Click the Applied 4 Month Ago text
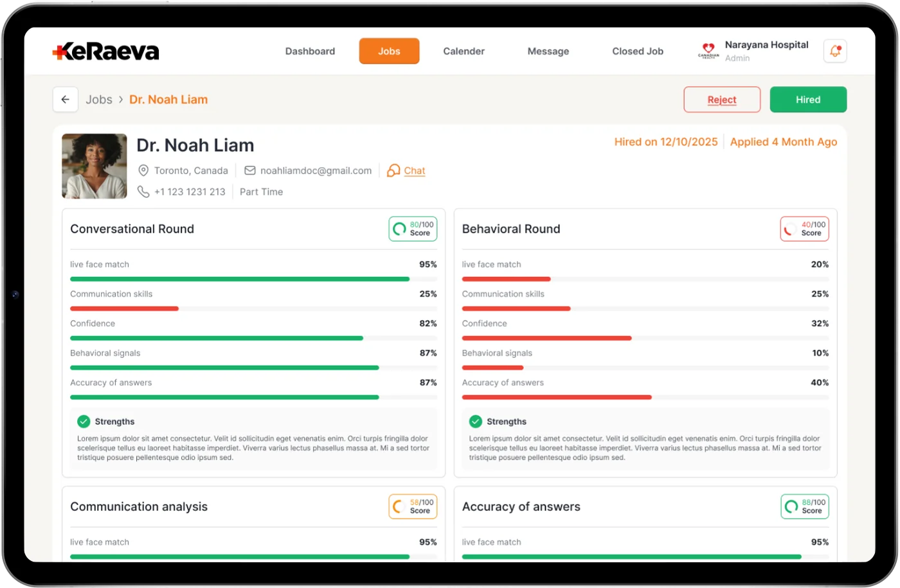 click(784, 142)
